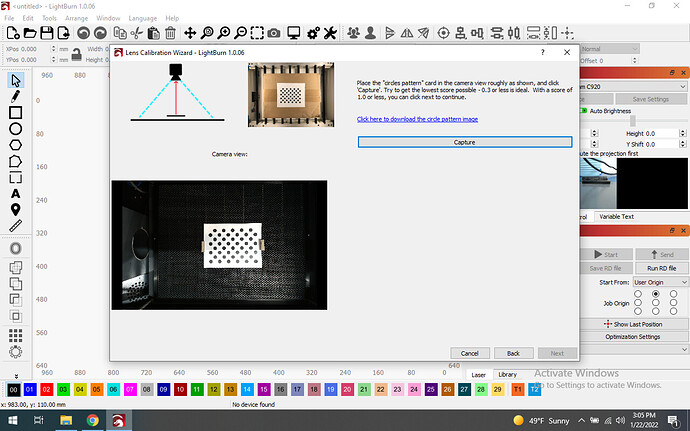Create a new file from toolbar
Image resolution: width=690 pixels, height=431 pixels.
13,33
